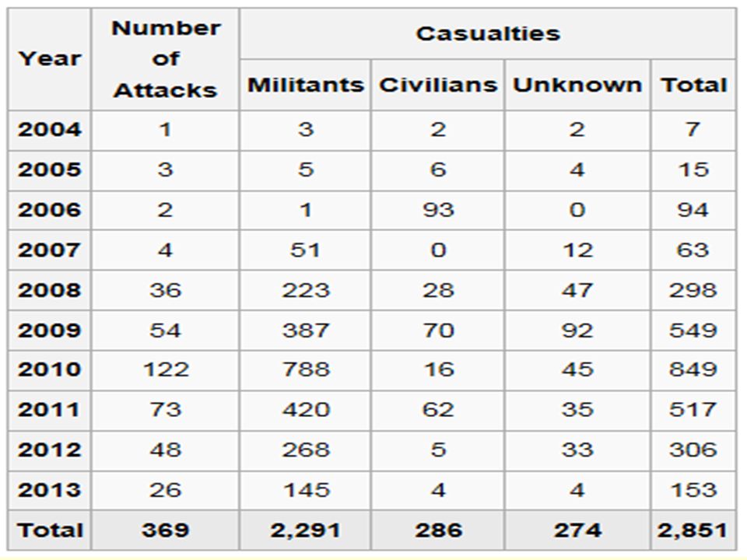The height and width of the screenshot is (560, 747).
Task: Select the 2010 attacks value 122
Action: [165, 369]
